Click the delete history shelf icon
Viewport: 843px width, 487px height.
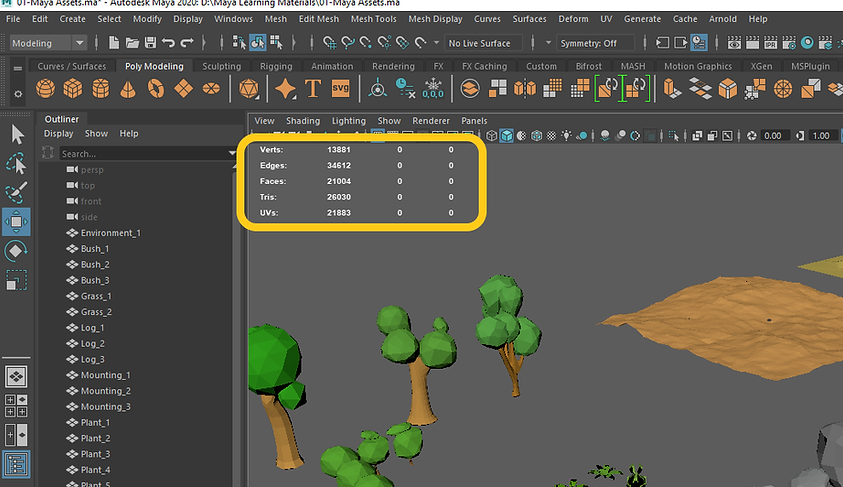point(405,88)
